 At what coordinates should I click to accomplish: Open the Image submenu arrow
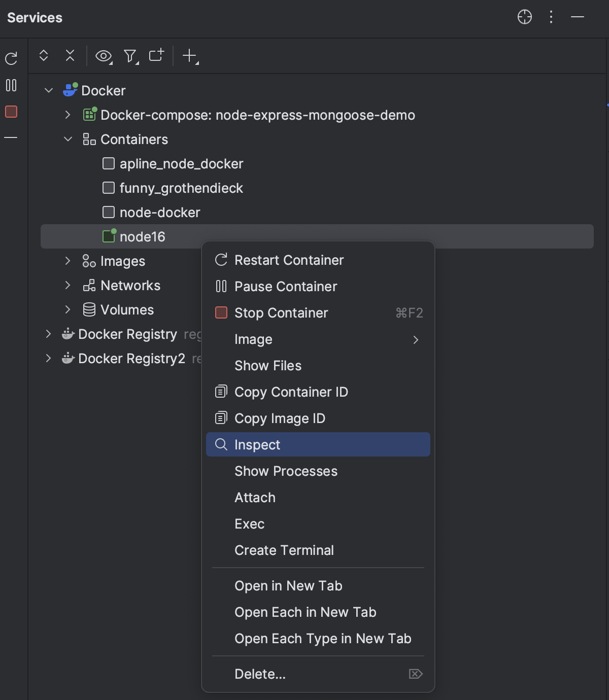[x=416, y=339]
